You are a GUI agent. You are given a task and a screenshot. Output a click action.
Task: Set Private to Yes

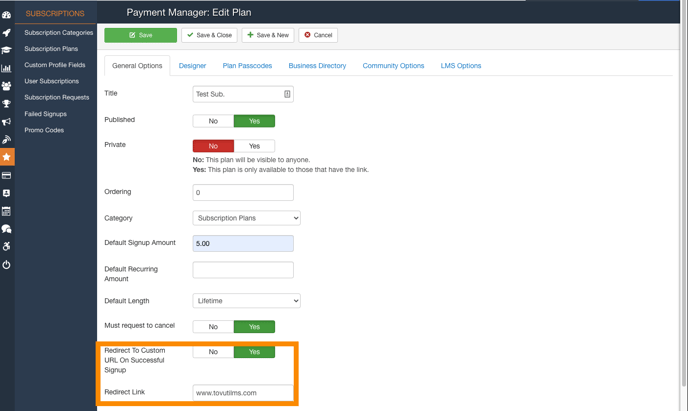click(x=254, y=146)
